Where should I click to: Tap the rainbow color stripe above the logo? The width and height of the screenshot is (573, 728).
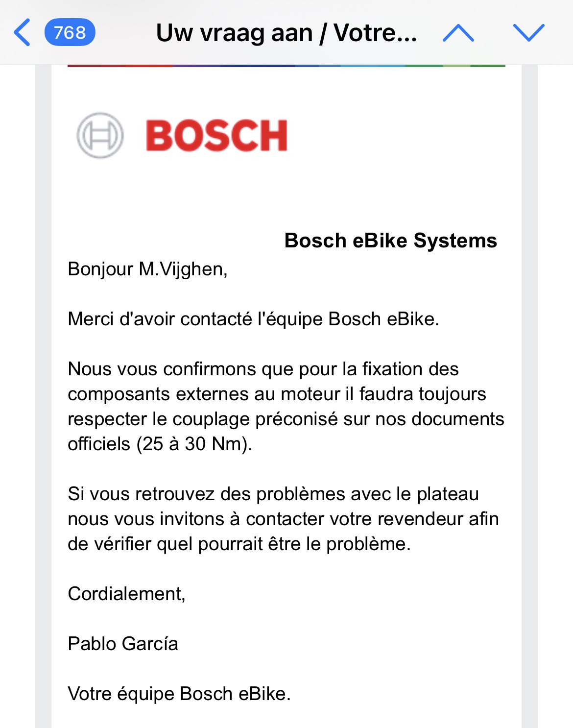pos(286,66)
